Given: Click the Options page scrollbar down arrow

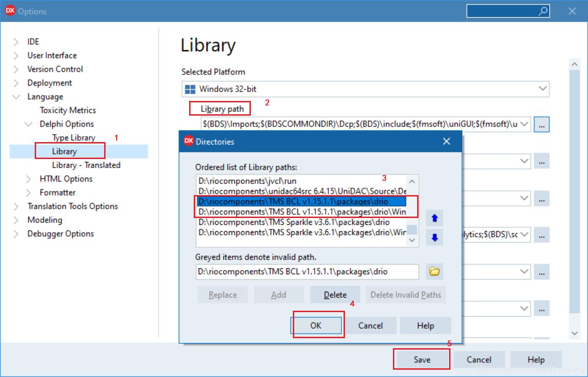Looking at the screenshot, I should coord(575,333).
